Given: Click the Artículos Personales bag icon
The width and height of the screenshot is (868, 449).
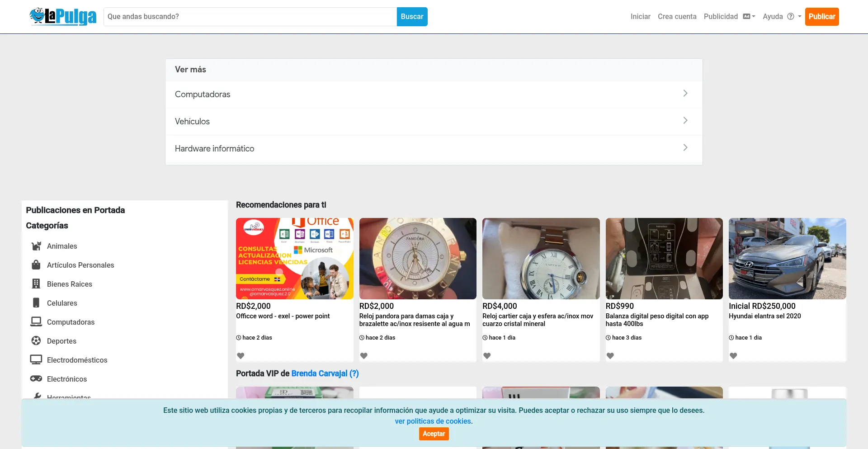Looking at the screenshot, I should click(x=36, y=265).
